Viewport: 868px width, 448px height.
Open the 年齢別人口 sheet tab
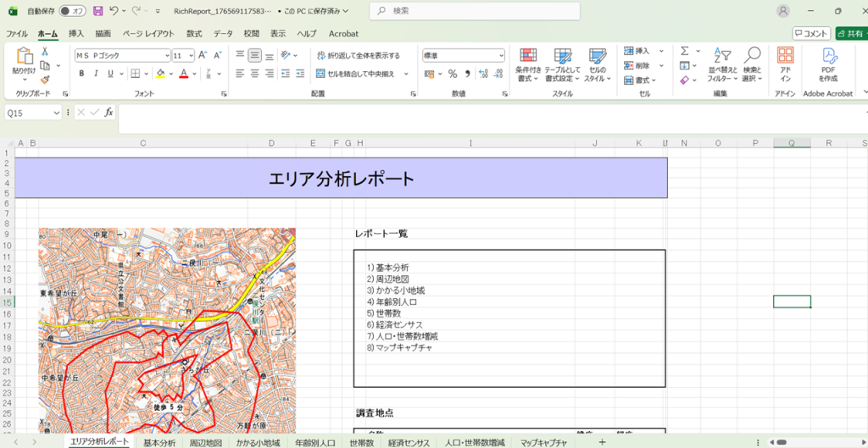[x=315, y=442]
